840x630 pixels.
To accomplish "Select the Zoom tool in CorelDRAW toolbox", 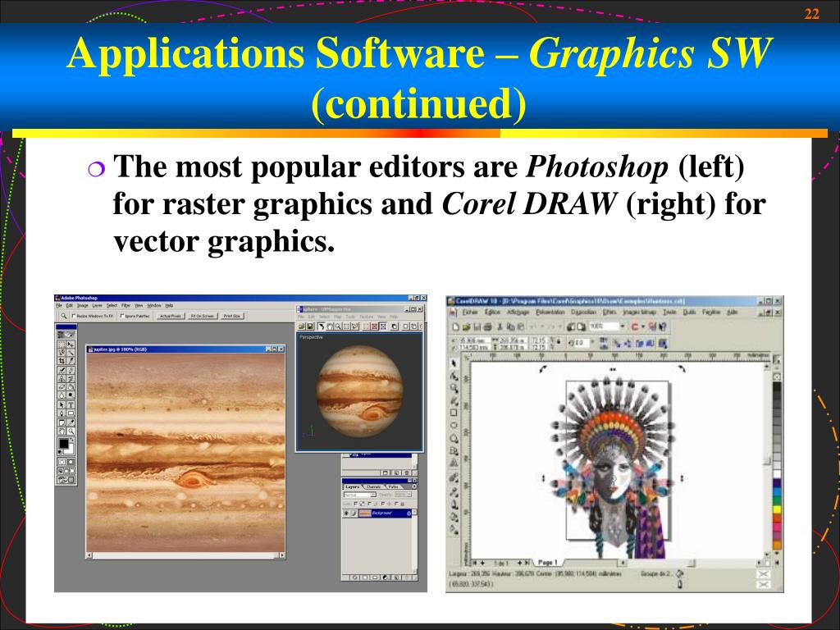I will tap(454, 388).
